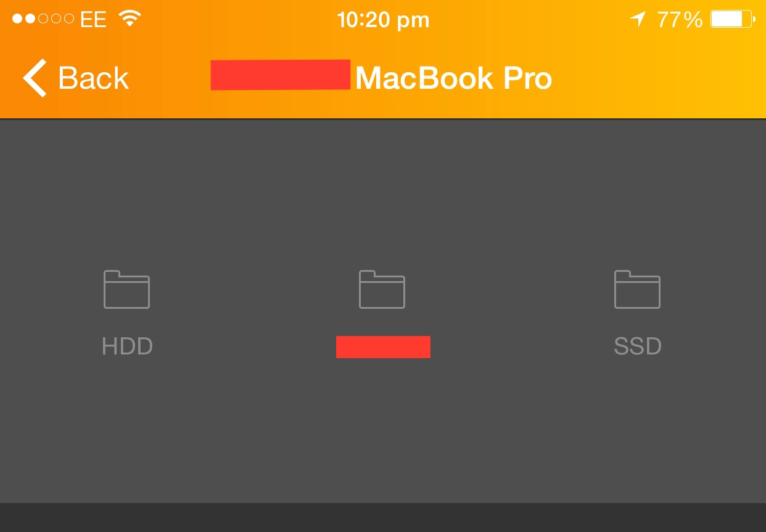The image size is (766, 532).
Task: Tap the location services arrow icon
Action: tap(638, 19)
